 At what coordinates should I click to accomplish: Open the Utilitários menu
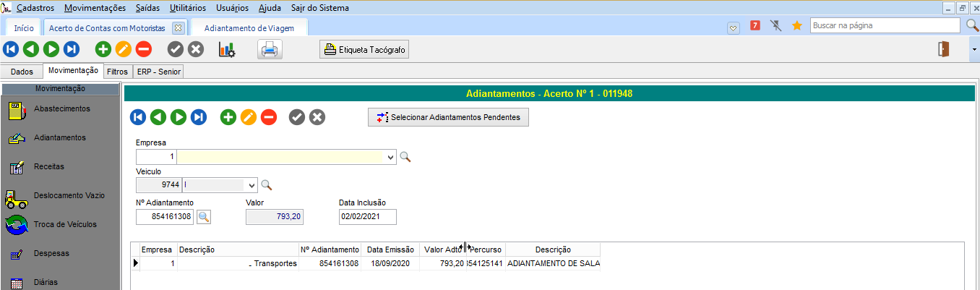[189, 8]
